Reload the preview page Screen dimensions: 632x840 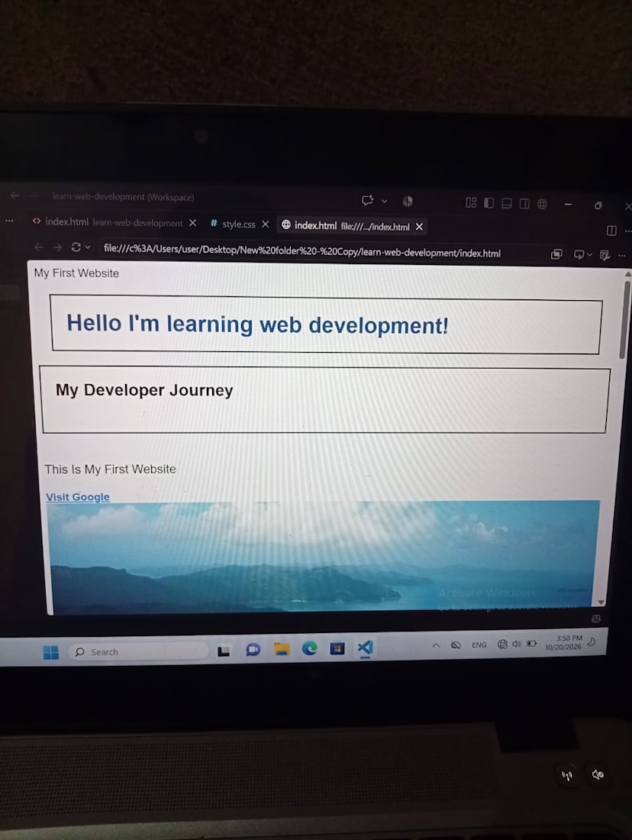pos(76,247)
